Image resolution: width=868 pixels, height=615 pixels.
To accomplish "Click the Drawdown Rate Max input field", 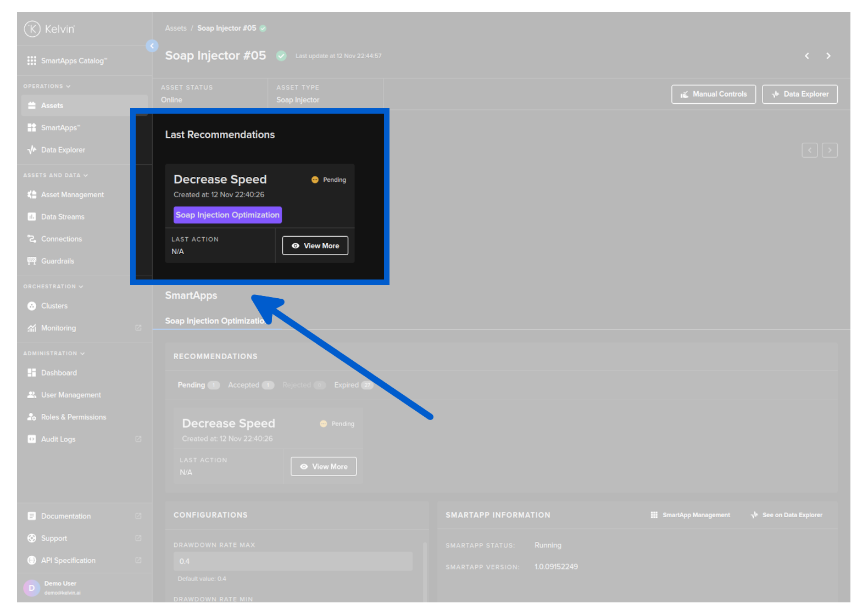I will tap(292, 561).
